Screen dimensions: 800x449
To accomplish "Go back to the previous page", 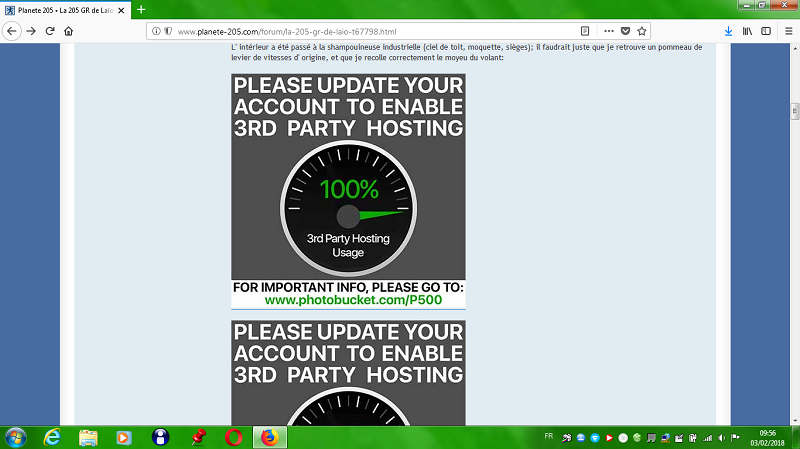I will pos(11,31).
